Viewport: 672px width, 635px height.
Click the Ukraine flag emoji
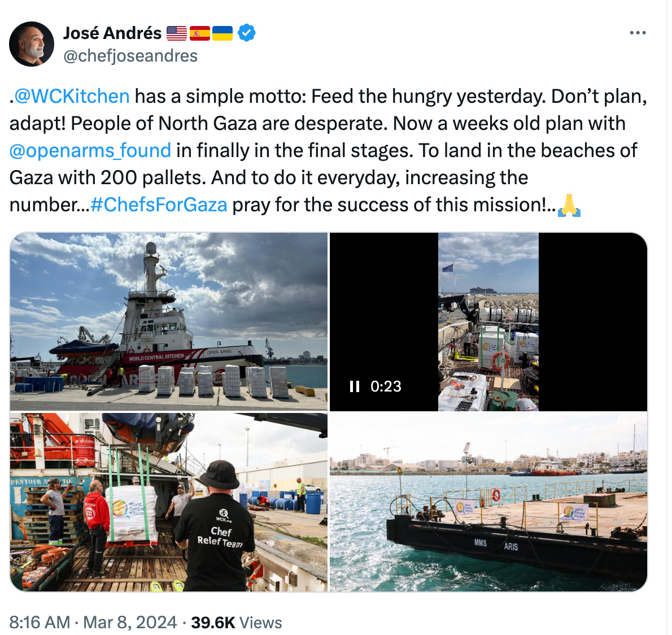[222, 33]
